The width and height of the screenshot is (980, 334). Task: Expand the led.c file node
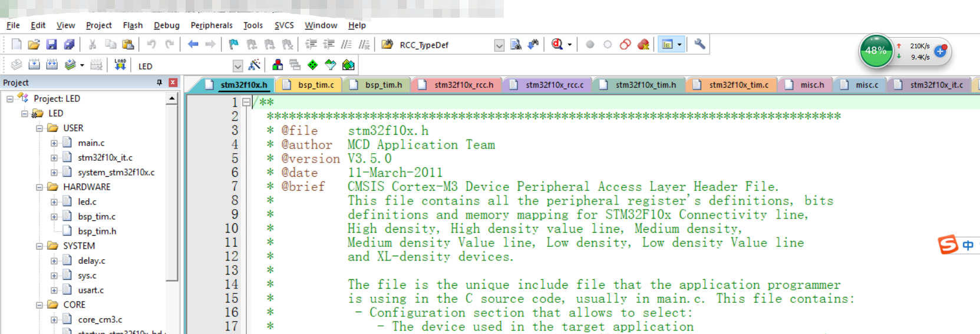point(54,202)
